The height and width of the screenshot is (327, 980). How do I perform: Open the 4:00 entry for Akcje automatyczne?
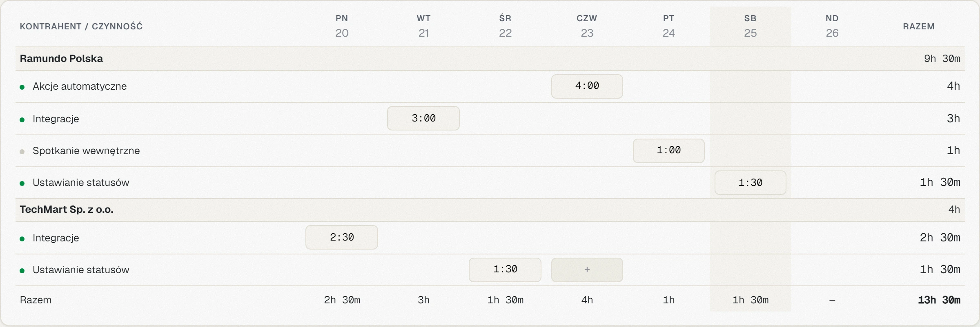pyautogui.click(x=587, y=86)
